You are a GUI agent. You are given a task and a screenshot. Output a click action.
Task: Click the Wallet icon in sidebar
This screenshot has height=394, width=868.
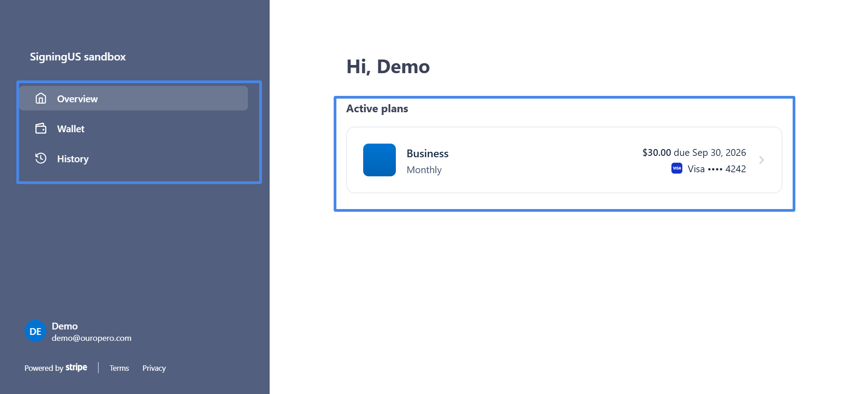(x=41, y=129)
